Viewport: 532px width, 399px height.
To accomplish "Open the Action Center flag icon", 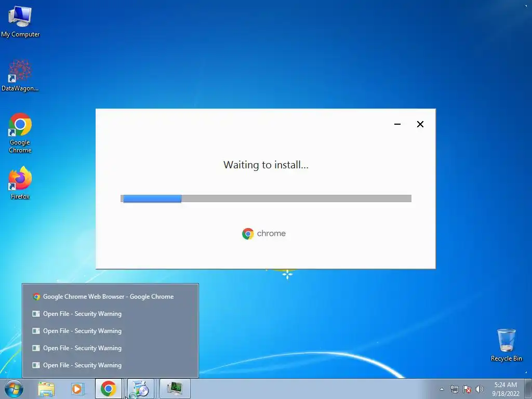I will point(467,389).
